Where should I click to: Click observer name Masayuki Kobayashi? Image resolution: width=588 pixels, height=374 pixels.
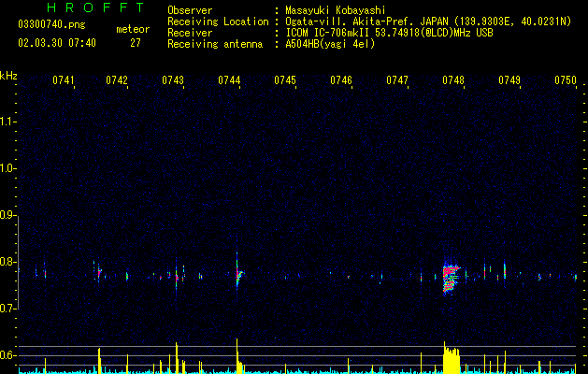tap(336, 10)
